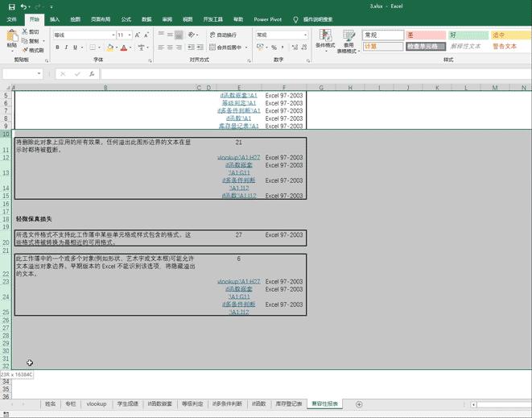
Task: Toggle Bold formatting
Action: tap(57, 48)
